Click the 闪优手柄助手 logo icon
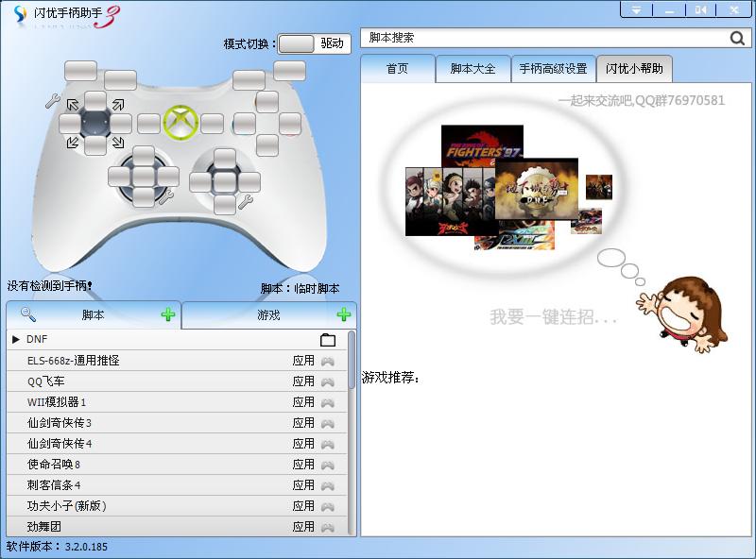Viewport: 756px width, 559px height. (20, 14)
